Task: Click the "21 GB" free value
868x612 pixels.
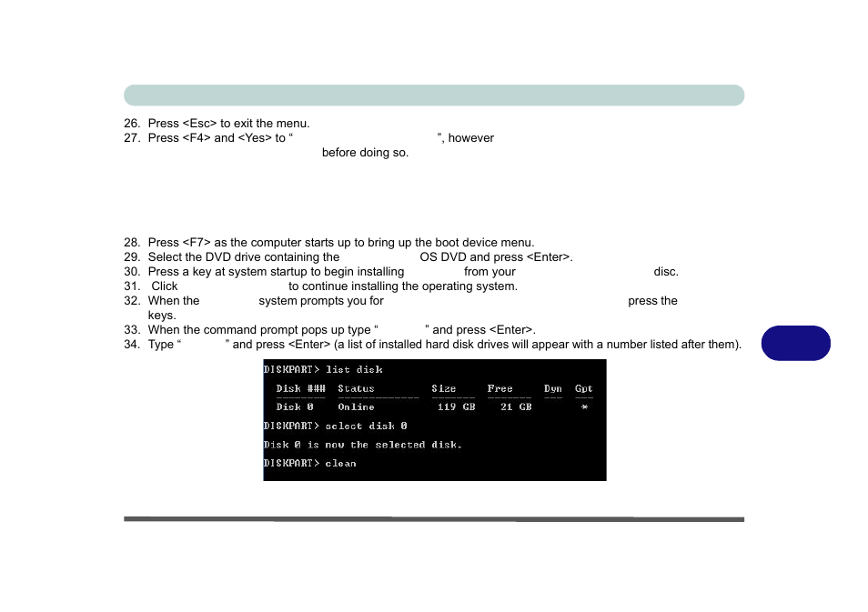Action: pyautogui.click(x=516, y=406)
